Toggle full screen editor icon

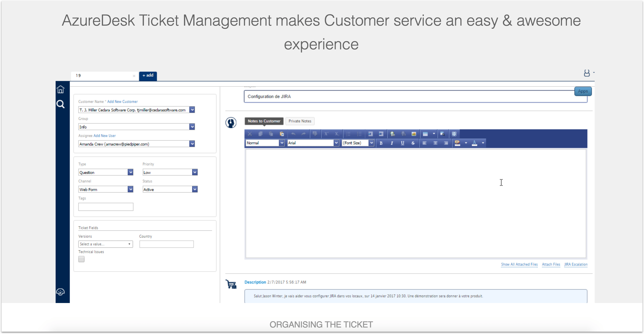tap(454, 134)
